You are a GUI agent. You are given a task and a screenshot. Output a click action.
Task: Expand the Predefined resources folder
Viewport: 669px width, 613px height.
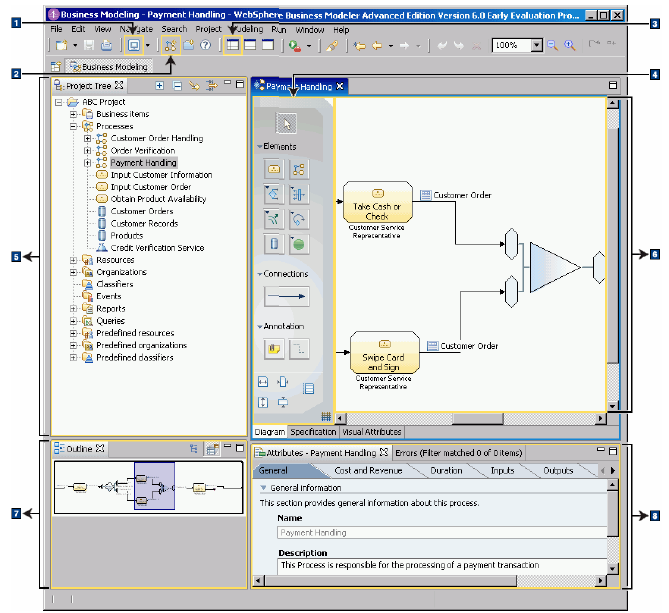pyautogui.click(x=73, y=333)
